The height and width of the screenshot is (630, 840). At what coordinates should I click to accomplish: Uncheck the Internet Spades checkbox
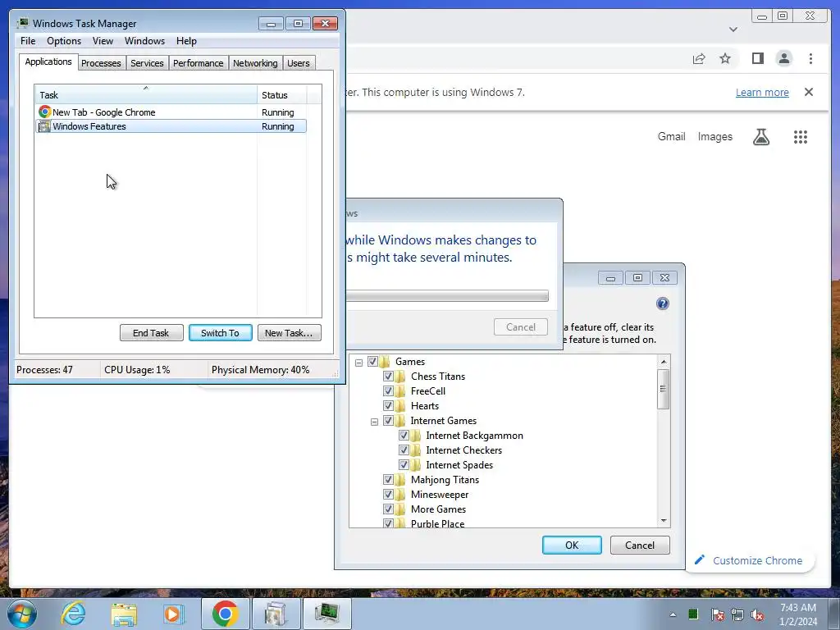coord(404,465)
